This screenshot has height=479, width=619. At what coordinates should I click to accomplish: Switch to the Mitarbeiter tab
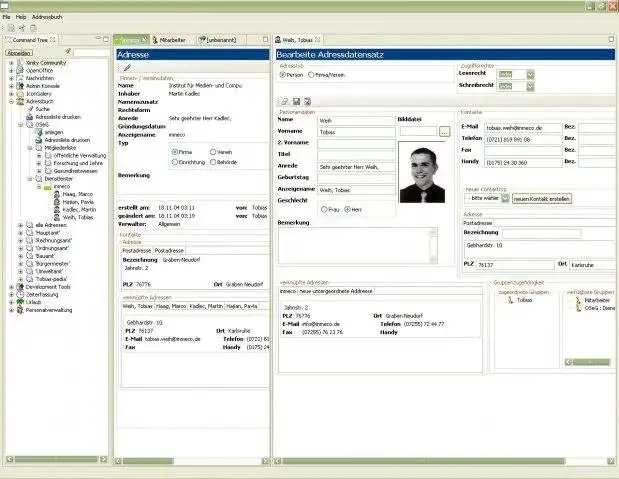[x=170, y=40]
